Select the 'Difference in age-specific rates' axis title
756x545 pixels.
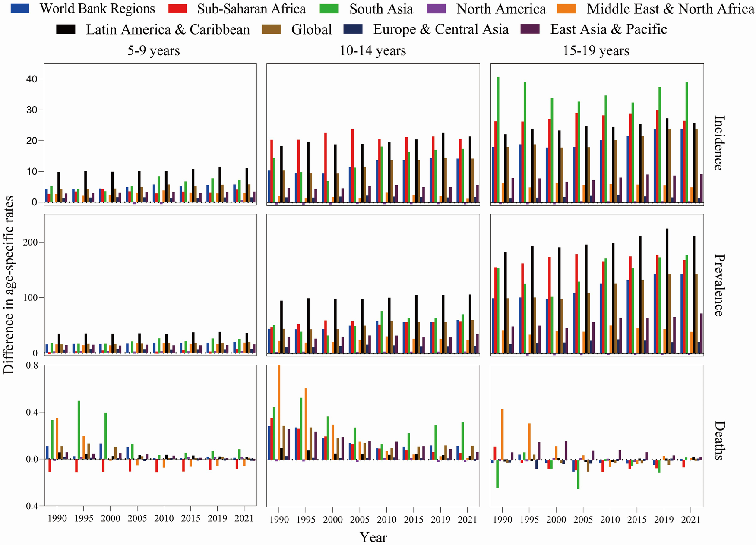(9, 285)
